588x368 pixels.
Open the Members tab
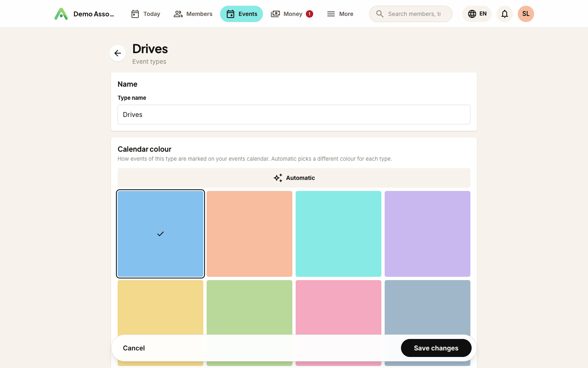(x=193, y=14)
